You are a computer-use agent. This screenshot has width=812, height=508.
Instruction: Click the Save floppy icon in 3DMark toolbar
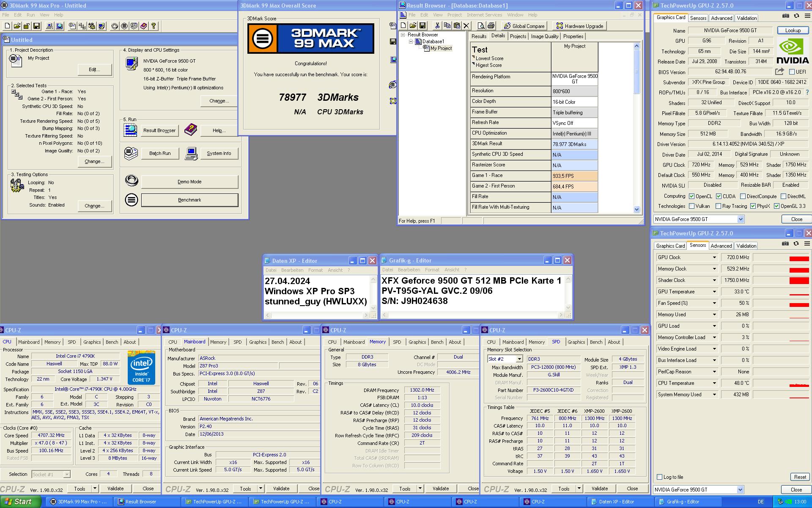(37, 26)
